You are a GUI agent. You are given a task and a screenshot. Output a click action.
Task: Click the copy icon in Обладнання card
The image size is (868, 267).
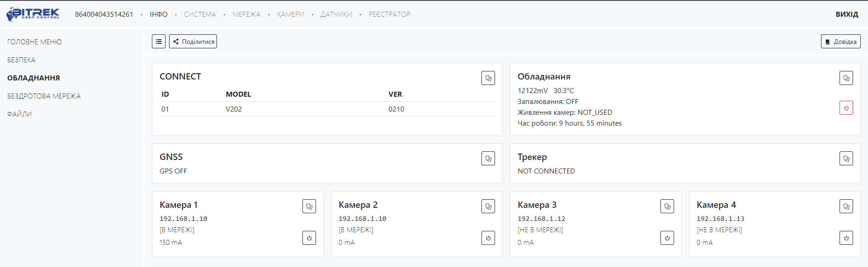tap(846, 78)
